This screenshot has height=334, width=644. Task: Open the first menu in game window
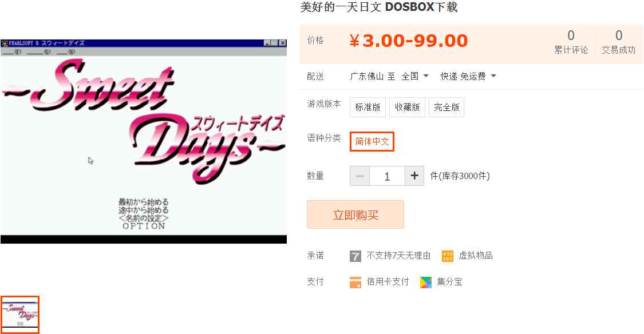click(x=12, y=52)
